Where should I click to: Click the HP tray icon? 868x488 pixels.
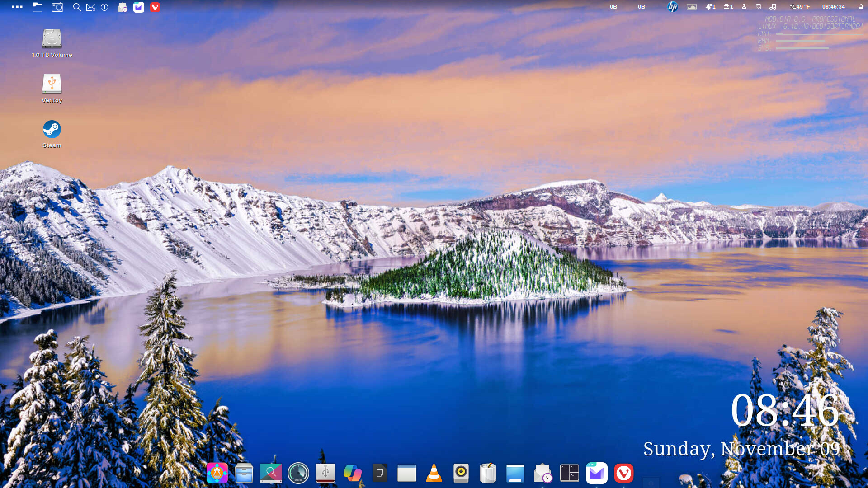pyautogui.click(x=672, y=7)
